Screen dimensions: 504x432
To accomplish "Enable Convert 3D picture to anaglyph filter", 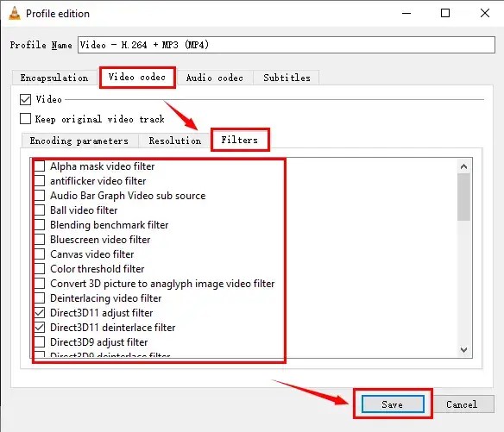I will pyautogui.click(x=40, y=284).
